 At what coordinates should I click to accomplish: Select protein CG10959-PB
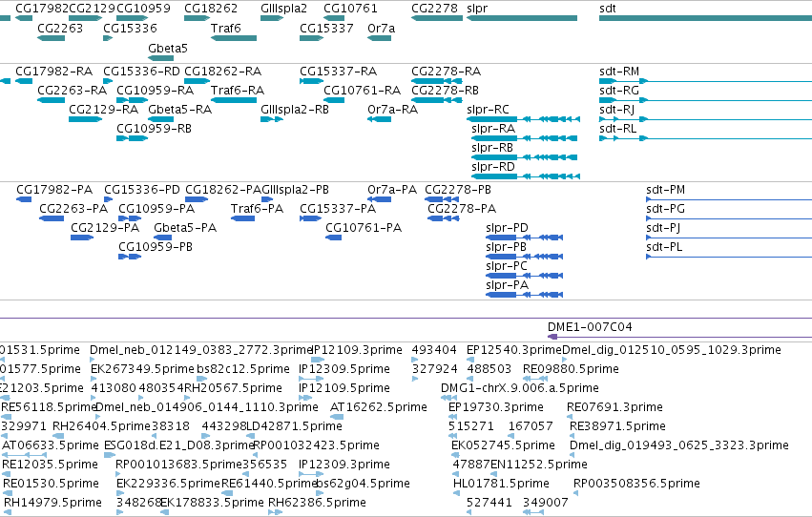(x=130, y=257)
